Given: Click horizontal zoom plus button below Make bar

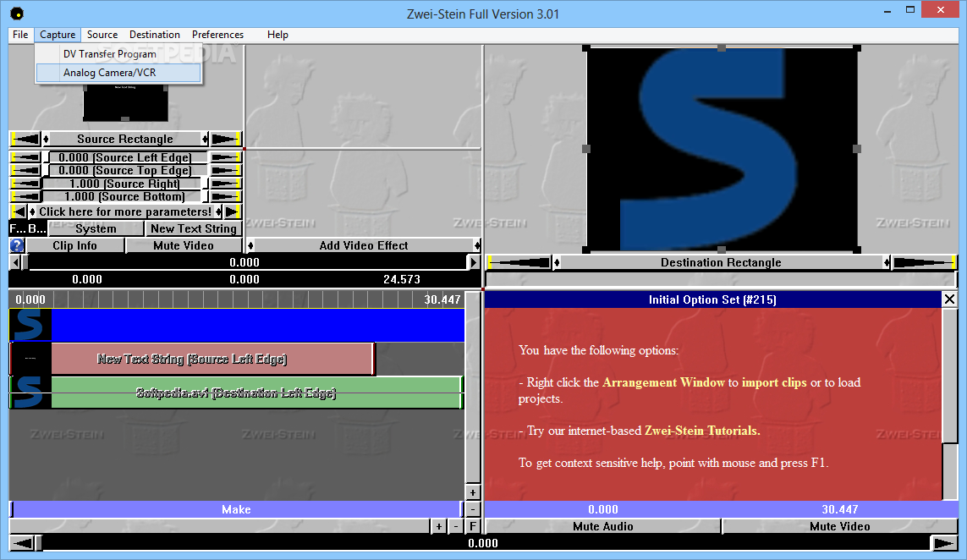Looking at the screenshot, I should pos(438,526).
